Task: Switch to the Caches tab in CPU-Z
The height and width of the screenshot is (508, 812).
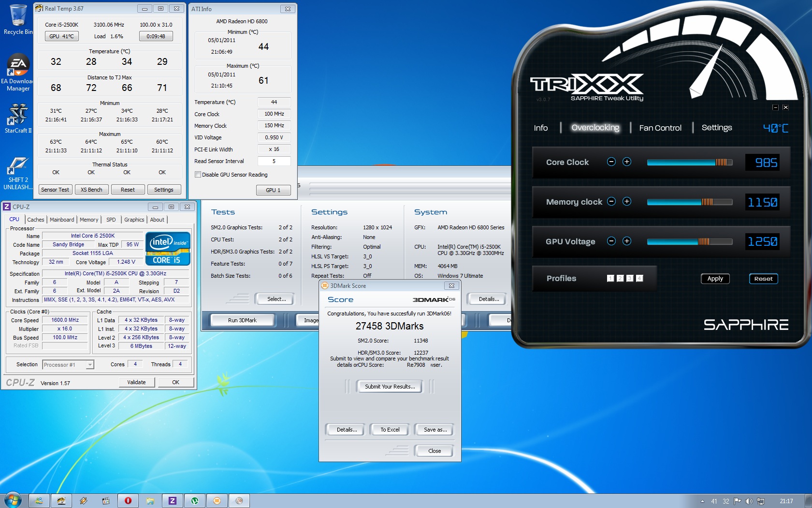Action: (x=35, y=220)
